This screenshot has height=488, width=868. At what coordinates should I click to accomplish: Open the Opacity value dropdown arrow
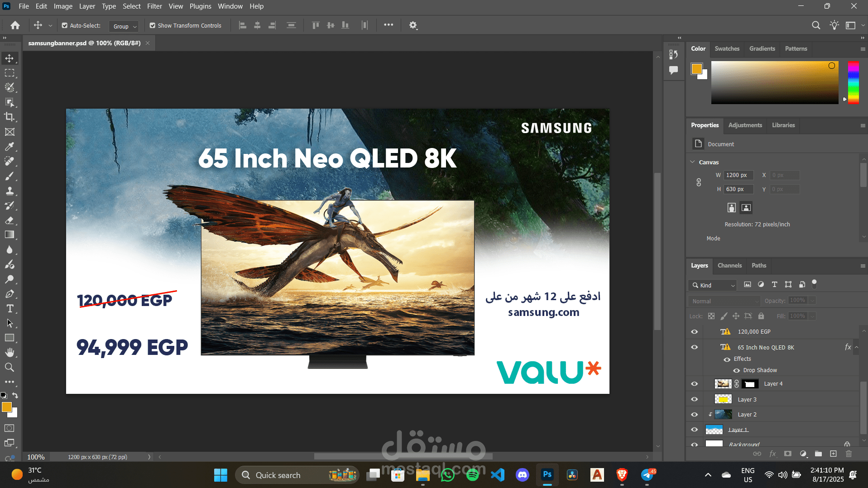(812, 301)
